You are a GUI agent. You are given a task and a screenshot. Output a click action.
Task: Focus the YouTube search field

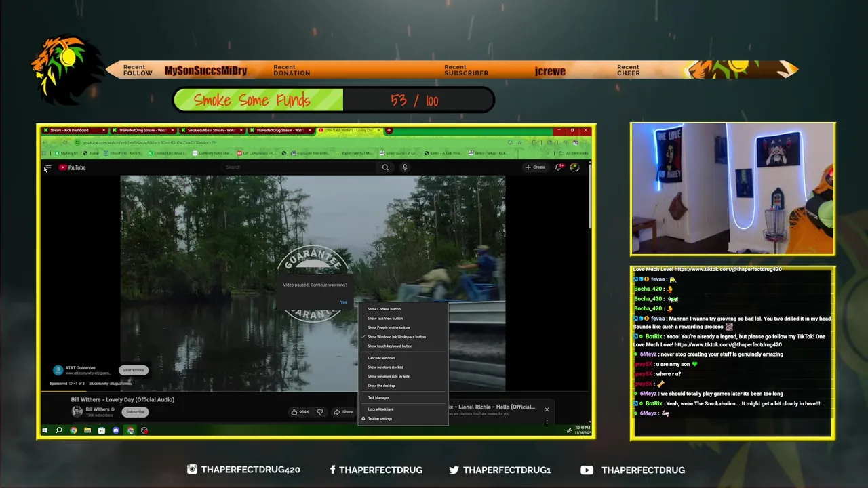tap(300, 167)
